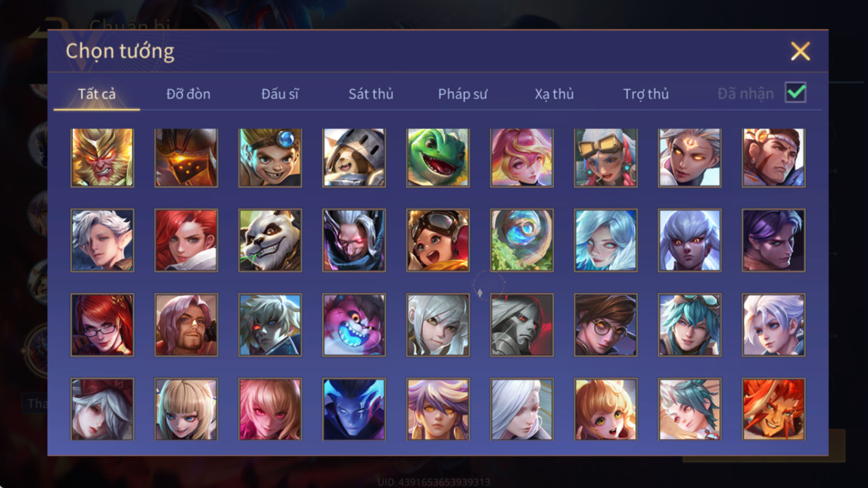Image resolution: width=868 pixels, height=488 pixels.
Task: Filter by the Xạ thủ tab
Action: 554,94
